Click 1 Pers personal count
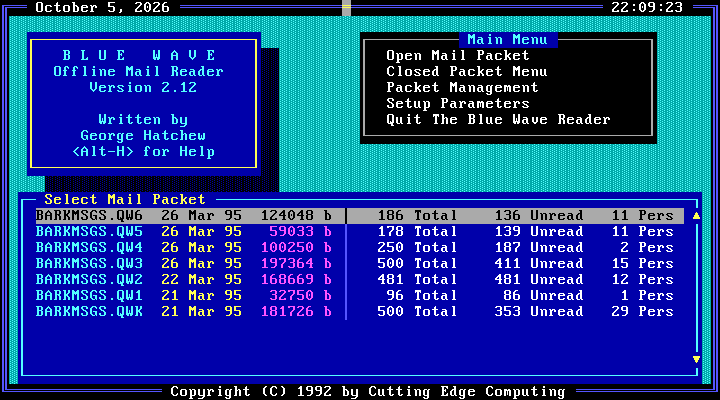Screen dimensions: 720x400 647,296
